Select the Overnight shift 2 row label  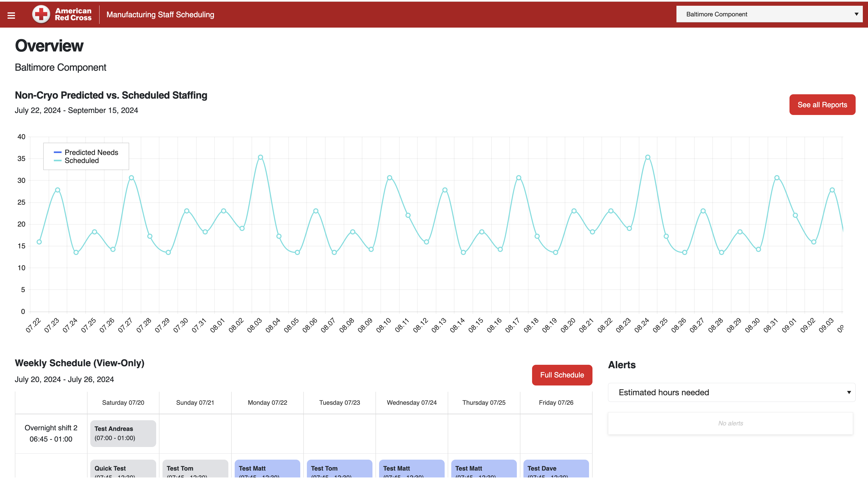tap(51, 433)
